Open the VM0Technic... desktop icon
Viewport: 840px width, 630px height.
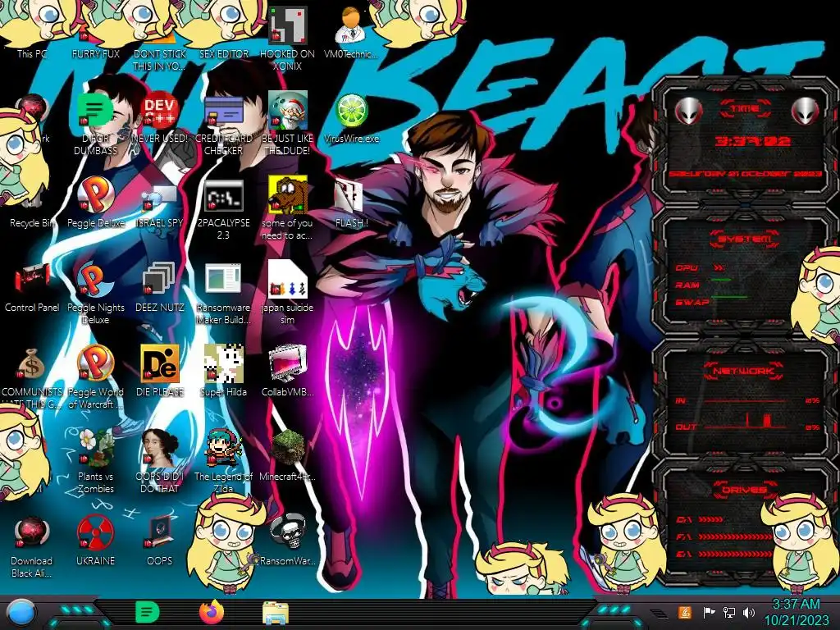tap(351, 32)
